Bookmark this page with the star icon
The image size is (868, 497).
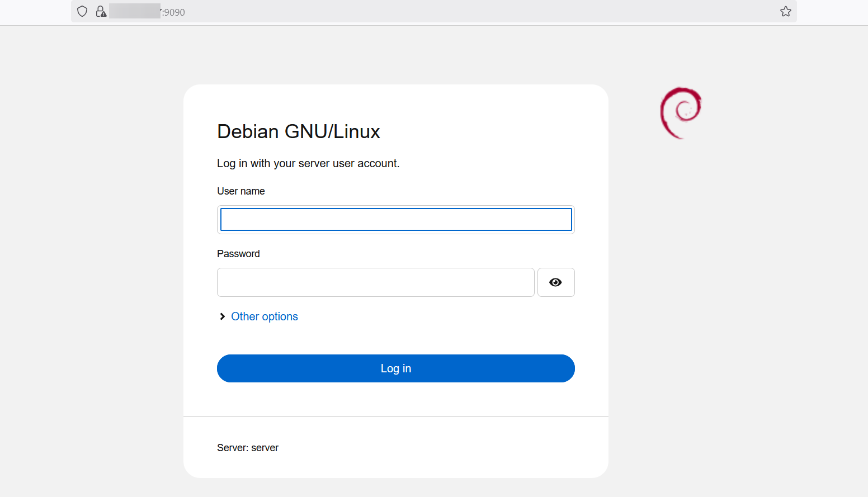[x=786, y=11]
